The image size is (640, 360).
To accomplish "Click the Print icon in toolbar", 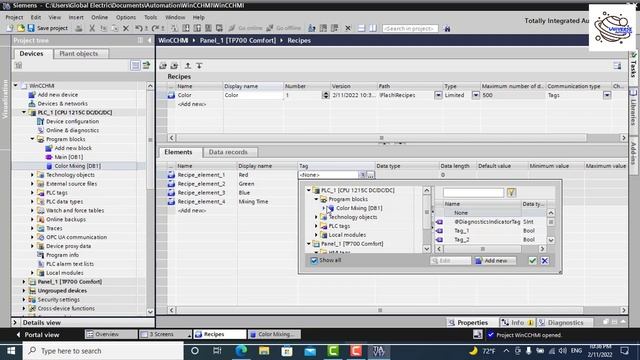I will [79, 28].
